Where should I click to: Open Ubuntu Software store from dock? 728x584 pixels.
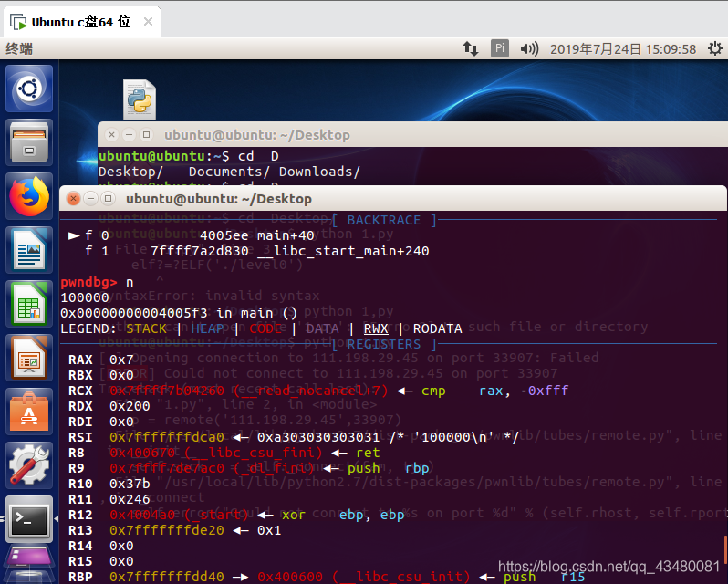29,412
